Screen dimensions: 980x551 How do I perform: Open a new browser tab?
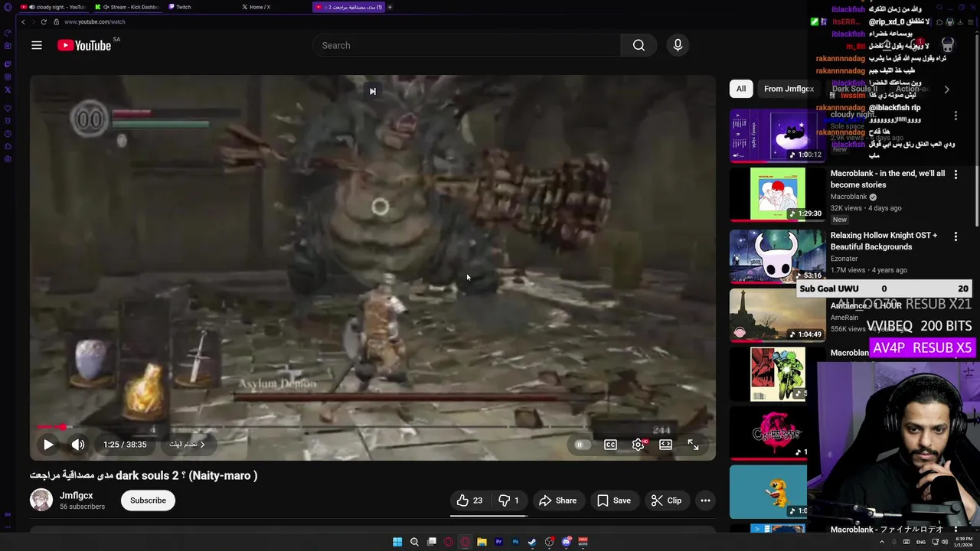click(390, 7)
